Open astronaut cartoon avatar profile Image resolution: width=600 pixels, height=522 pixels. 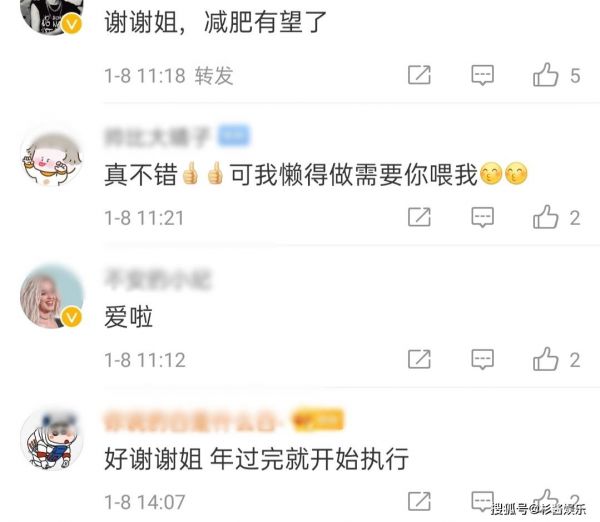[52, 439]
